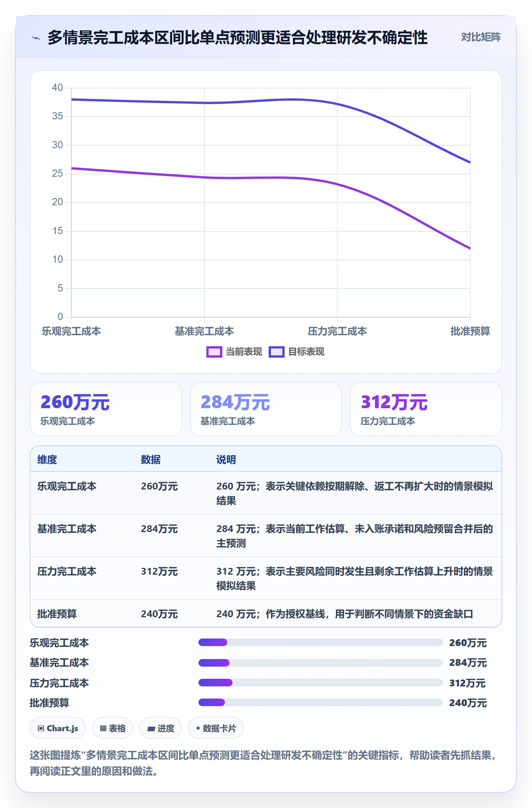Click the 284万元 table data cell
Image resolution: width=532 pixels, height=808 pixels.
(159, 529)
